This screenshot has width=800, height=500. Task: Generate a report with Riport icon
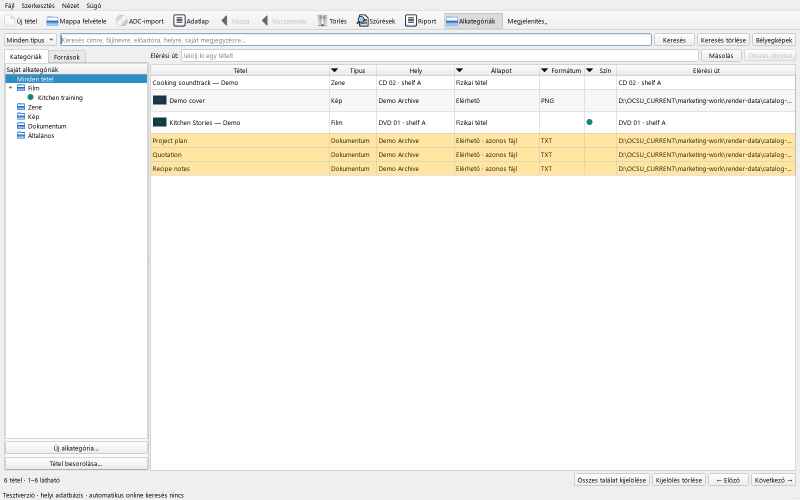[x=411, y=21]
